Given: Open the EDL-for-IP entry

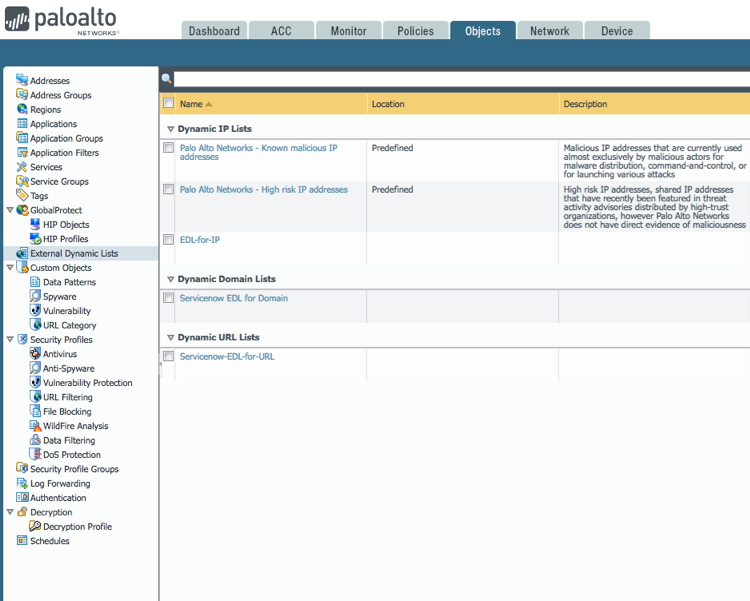Looking at the screenshot, I should click(200, 240).
